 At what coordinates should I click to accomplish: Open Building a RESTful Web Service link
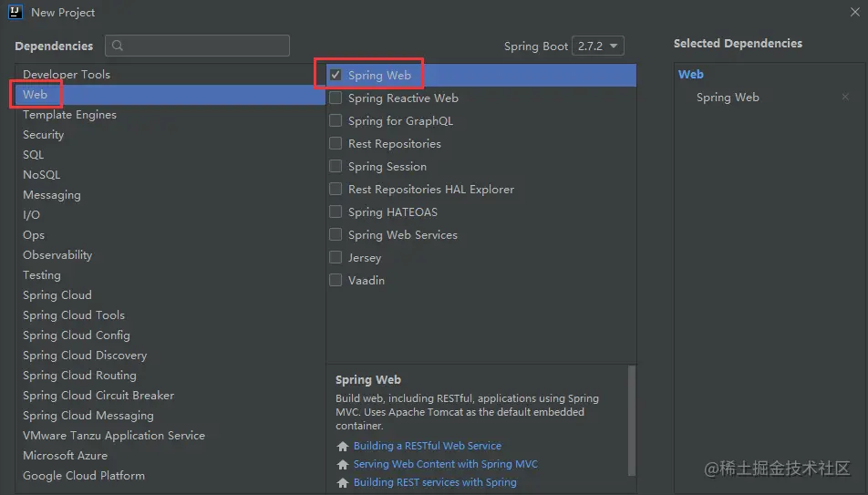tap(428, 446)
